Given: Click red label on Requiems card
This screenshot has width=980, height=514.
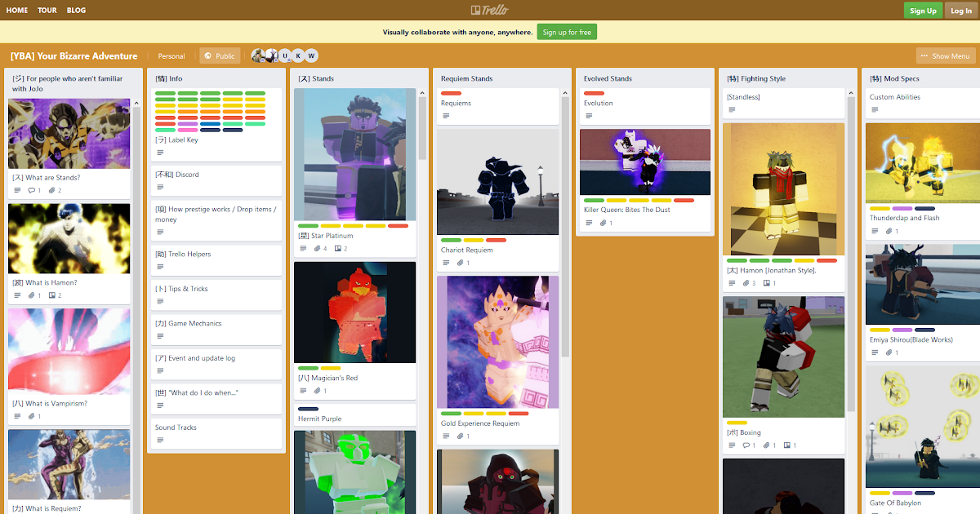Looking at the screenshot, I should (x=451, y=93).
